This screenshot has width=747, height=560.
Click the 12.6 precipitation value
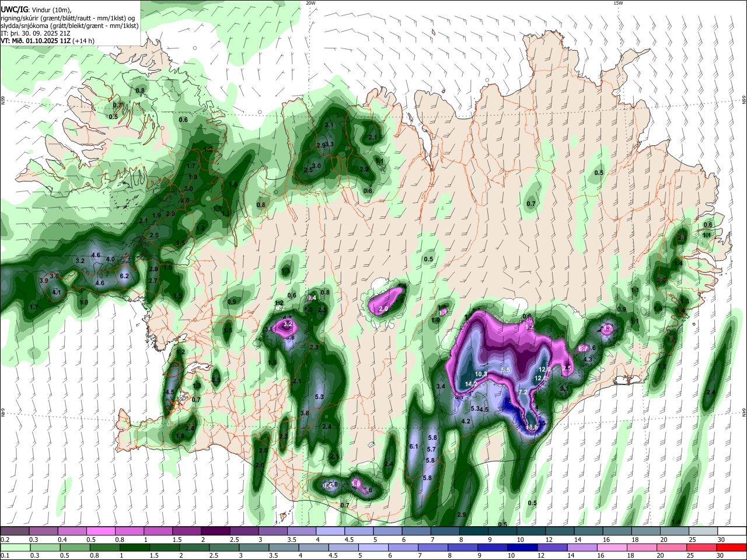[x=541, y=378]
